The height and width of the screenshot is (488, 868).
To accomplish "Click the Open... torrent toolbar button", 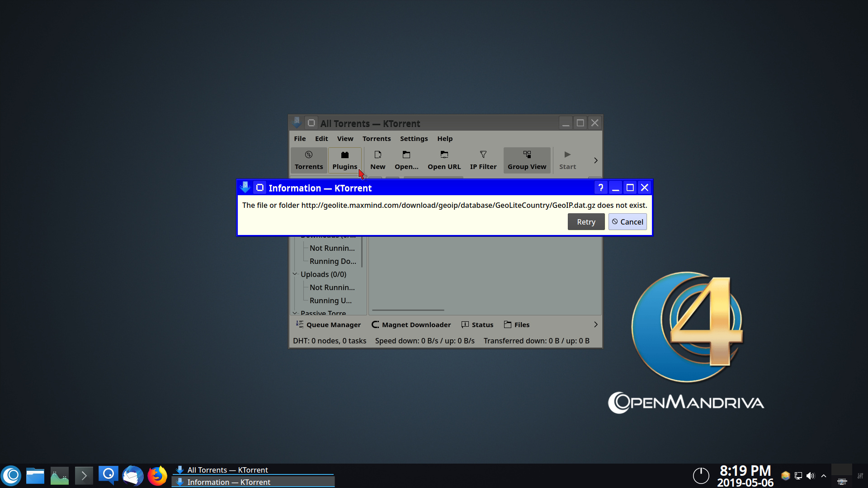I will [x=406, y=160].
